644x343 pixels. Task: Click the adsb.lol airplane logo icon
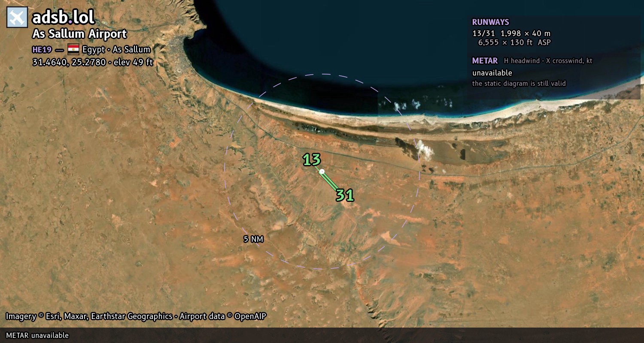tap(17, 18)
